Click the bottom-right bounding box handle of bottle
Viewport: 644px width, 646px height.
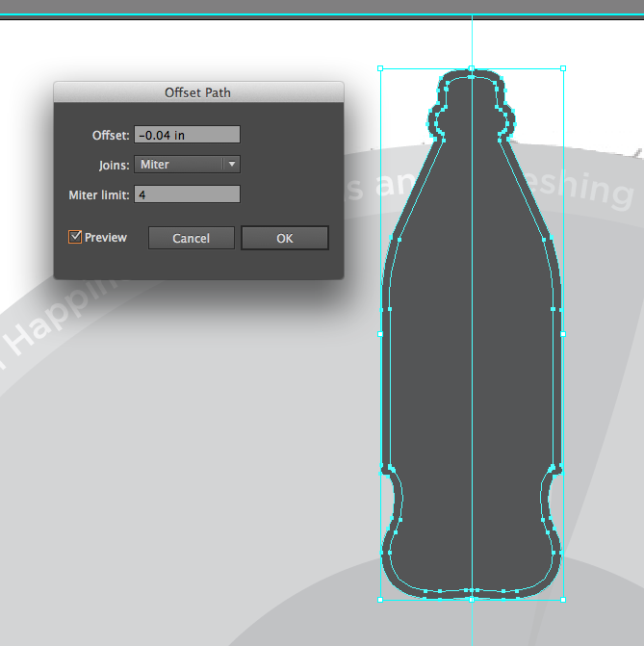[563, 600]
